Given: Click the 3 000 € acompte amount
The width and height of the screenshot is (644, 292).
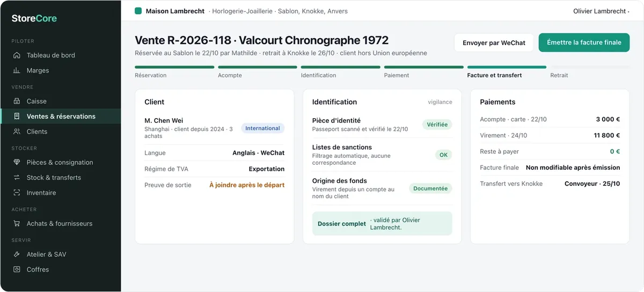Looking at the screenshot, I should click(608, 120).
